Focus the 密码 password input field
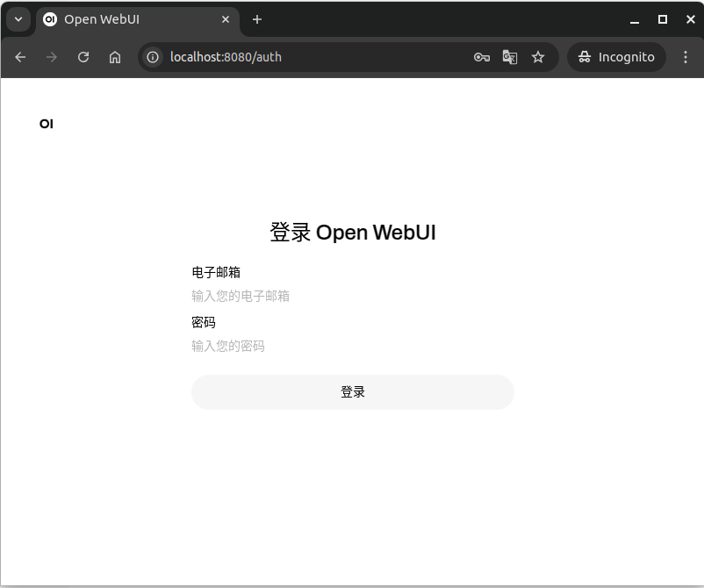704x588 pixels. (353, 346)
